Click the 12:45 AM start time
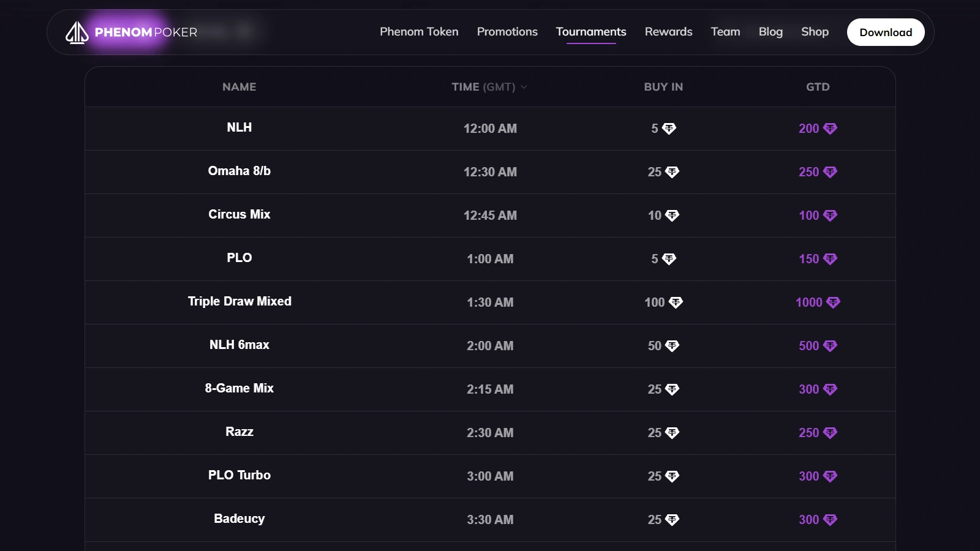980x551 pixels. click(490, 216)
